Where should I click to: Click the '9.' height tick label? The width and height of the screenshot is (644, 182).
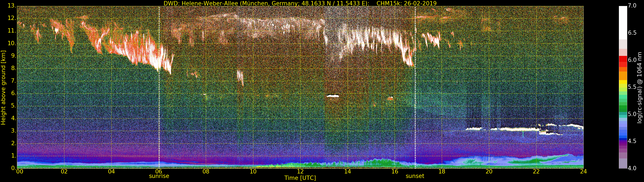click(14, 56)
